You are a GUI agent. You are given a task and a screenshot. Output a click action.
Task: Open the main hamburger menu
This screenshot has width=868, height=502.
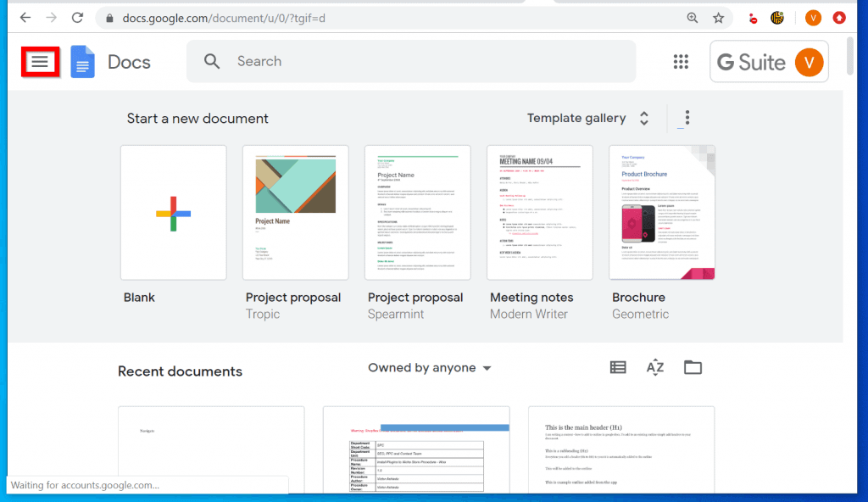pos(40,62)
